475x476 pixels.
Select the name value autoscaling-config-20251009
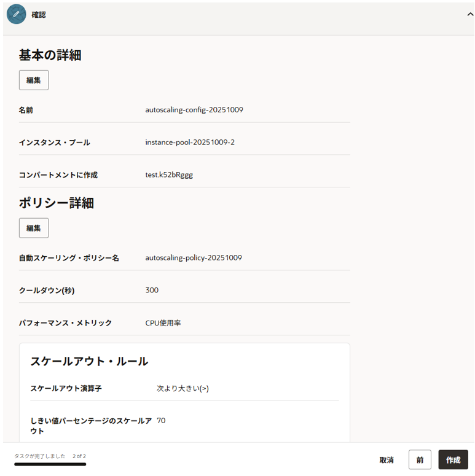(x=194, y=110)
